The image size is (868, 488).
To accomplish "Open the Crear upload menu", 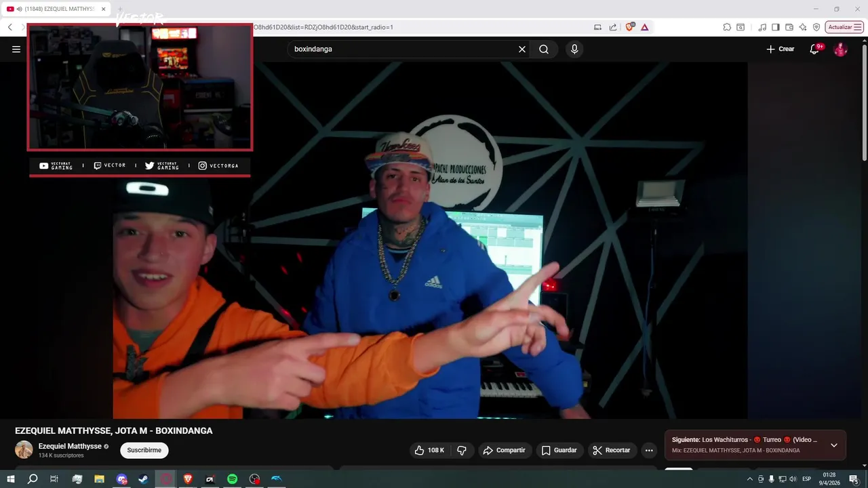I will (x=781, y=49).
